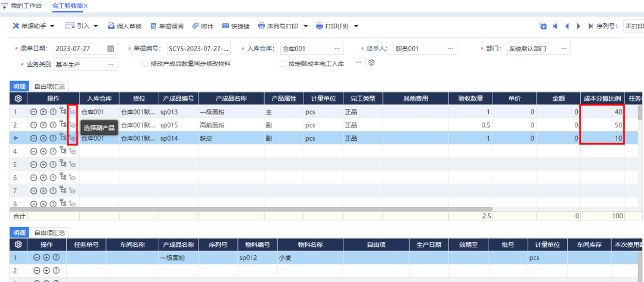Switch to upper grid 自由项汇总 tab
This screenshot has height=282, width=644.
tap(49, 86)
